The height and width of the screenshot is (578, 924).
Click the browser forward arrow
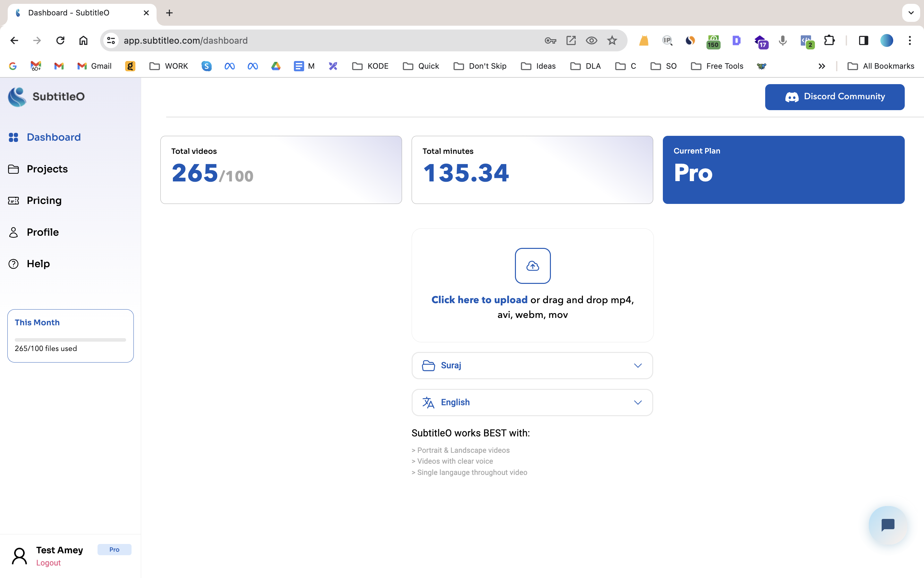[37, 40]
